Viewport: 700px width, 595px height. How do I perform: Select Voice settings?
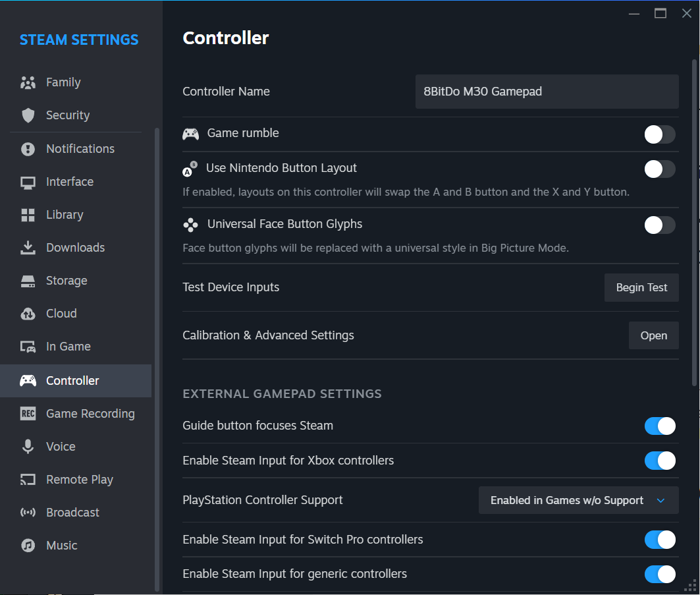76,447
